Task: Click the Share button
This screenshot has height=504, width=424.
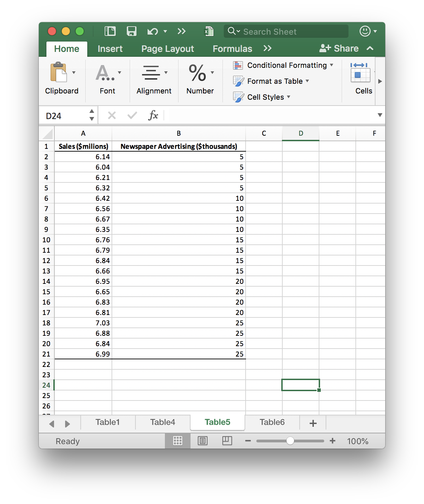Action: (x=339, y=48)
